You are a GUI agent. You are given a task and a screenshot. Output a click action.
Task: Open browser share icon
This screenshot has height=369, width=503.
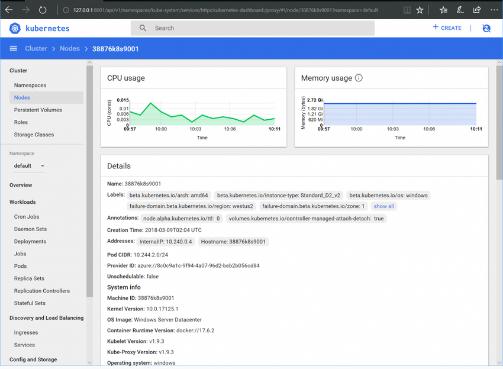pos(477,10)
